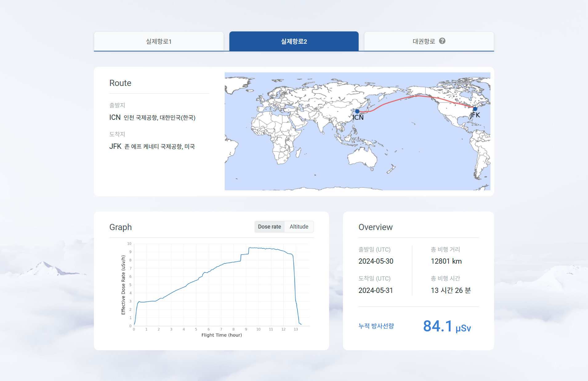Click '존 에프 케네티 국제공항, 미국' text
The width and height of the screenshot is (588, 381).
(x=159, y=147)
